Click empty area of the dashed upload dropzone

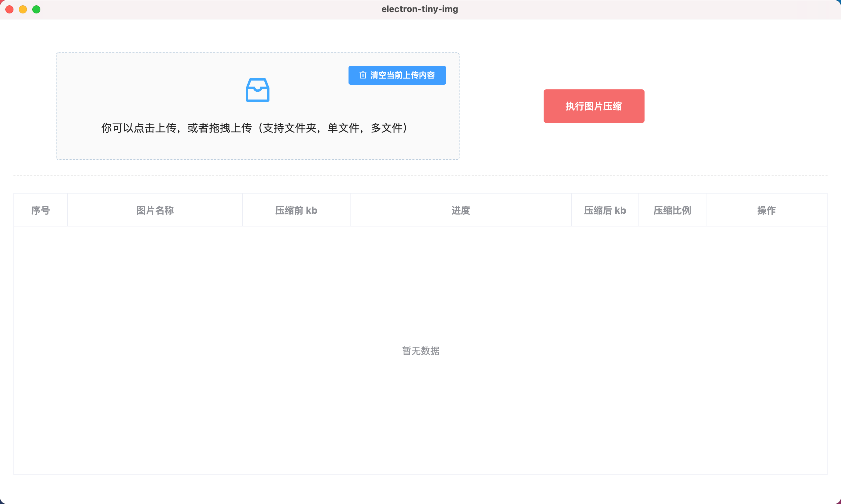point(136,85)
